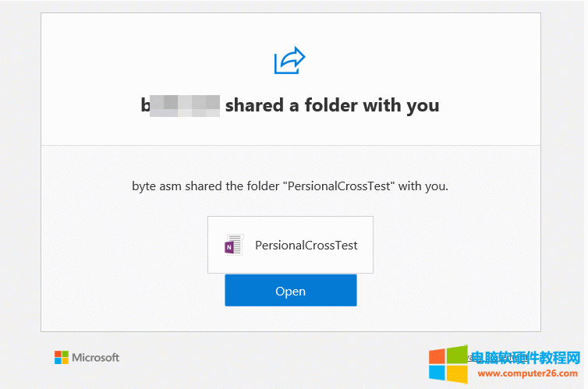Click the yellow square of Microsoft logo
This screenshot has height=389, width=588.
(x=65, y=361)
